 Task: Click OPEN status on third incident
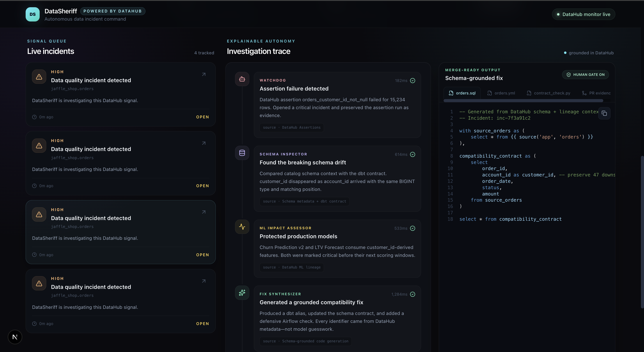click(x=202, y=255)
